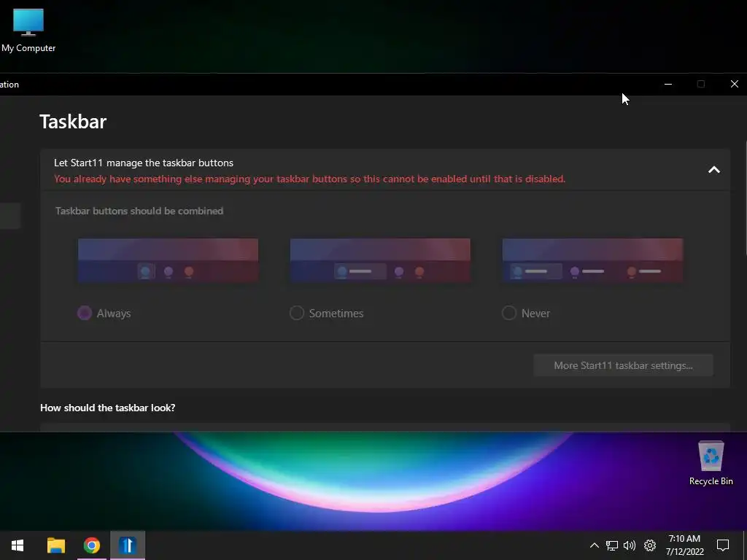The image size is (747, 560).
Task: Click the Taskbar page heading
Action: (x=73, y=122)
